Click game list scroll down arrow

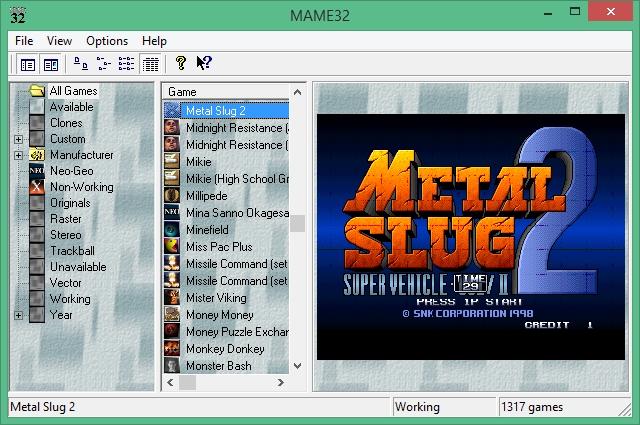tap(298, 366)
